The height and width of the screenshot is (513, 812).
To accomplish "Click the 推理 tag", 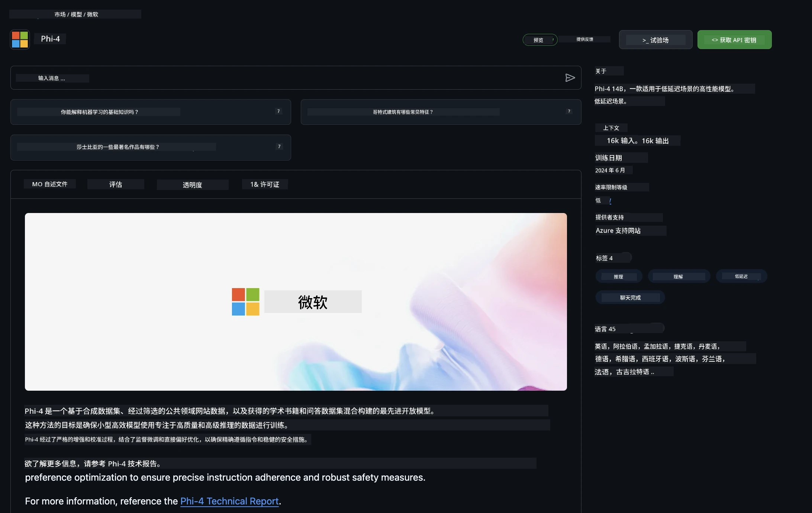I will [619, 276].
